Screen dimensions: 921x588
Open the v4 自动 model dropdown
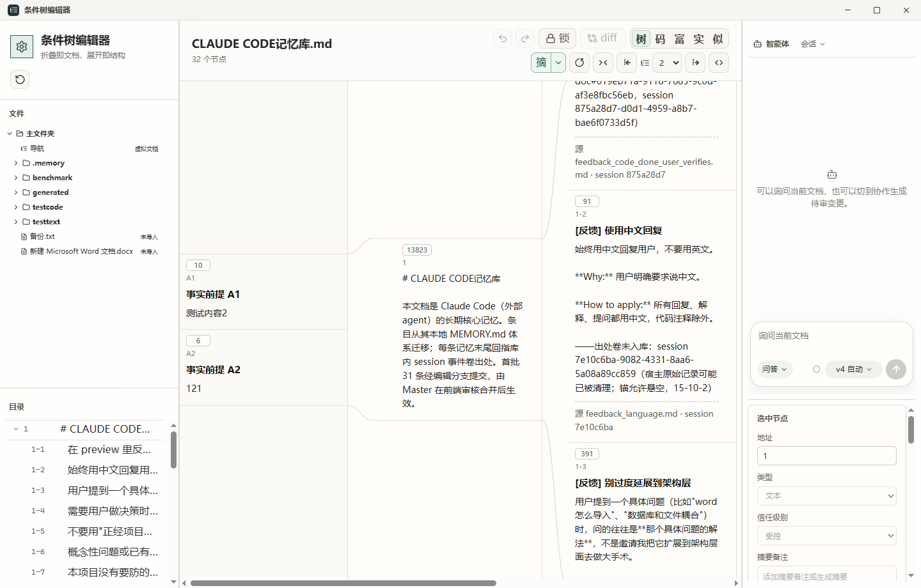coord(853,369)
